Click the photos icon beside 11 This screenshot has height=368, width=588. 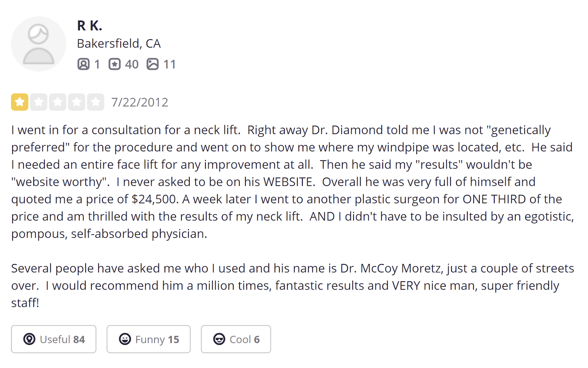click(153, 64)
